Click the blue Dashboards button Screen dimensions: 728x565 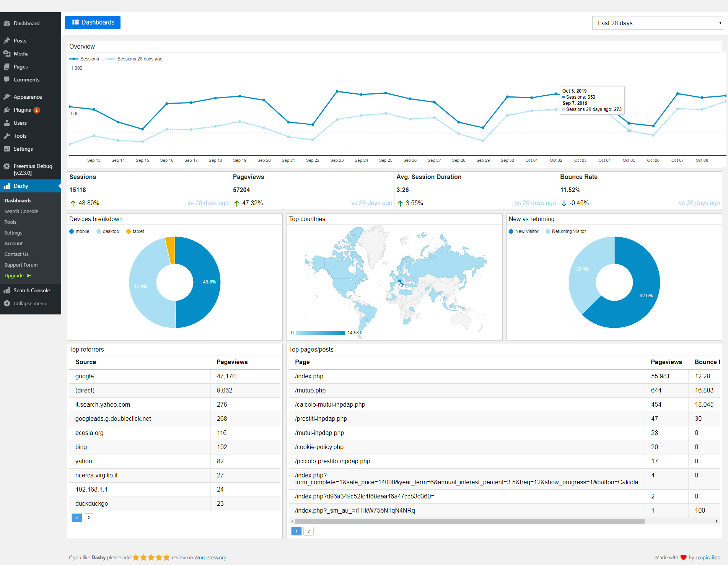pyautogui.click(x=93, y=23)
